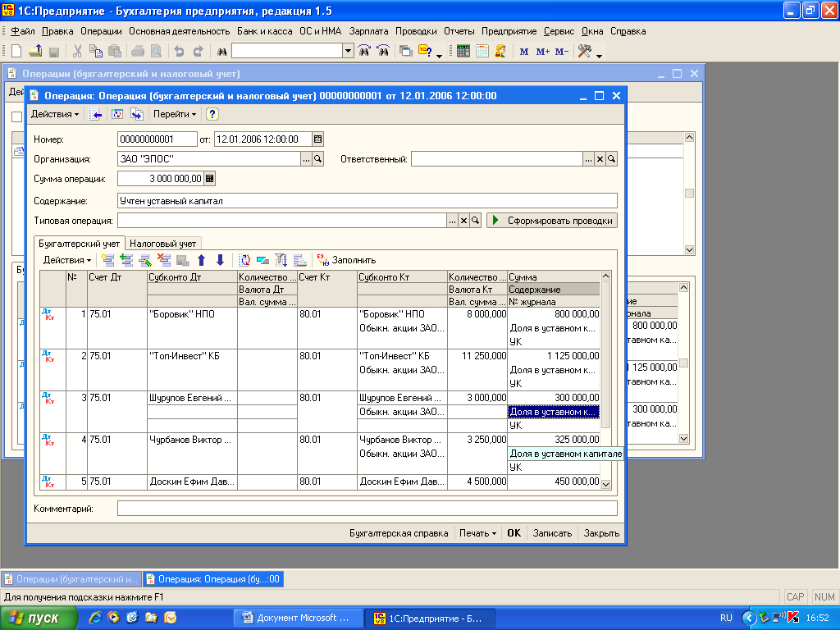Click the delete row red X icon
This screenshot has height=630, width=840.
point(164,260)
